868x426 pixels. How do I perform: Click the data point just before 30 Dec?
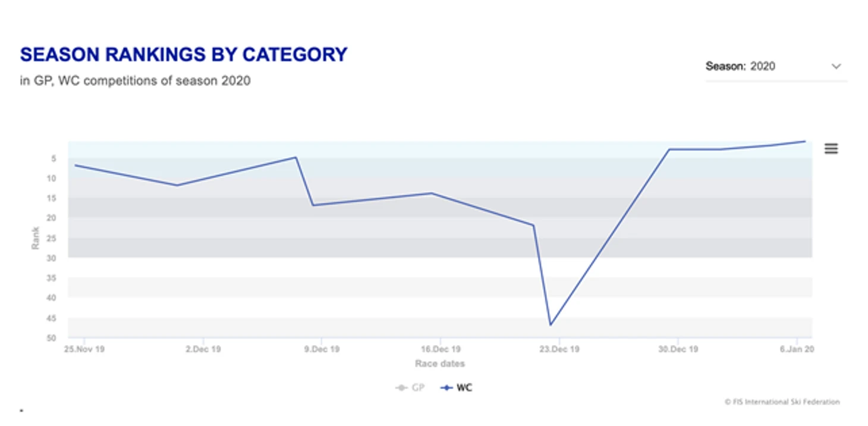pyautogui.click(x=669, y=149)
